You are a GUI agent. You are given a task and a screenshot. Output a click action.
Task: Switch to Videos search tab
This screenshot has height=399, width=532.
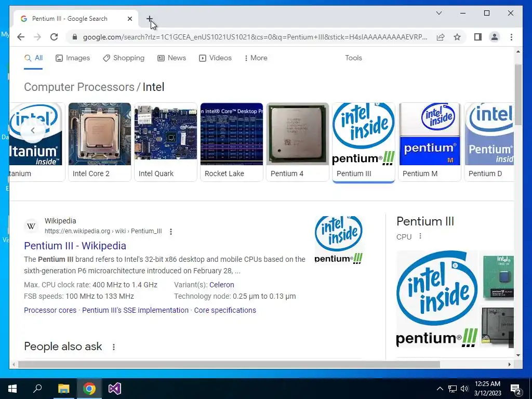tap(215, 58)
